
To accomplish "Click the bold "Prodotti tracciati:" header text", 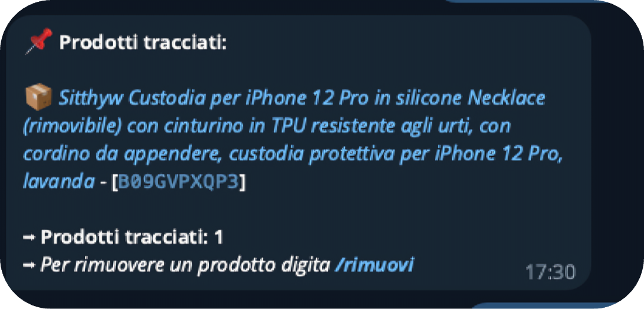I will (143, 42).
